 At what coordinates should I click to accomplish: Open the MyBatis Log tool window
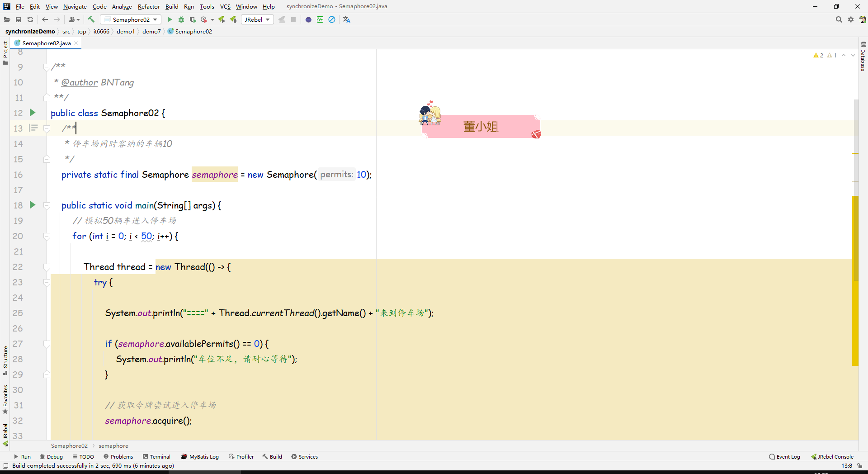click(200, 457)
